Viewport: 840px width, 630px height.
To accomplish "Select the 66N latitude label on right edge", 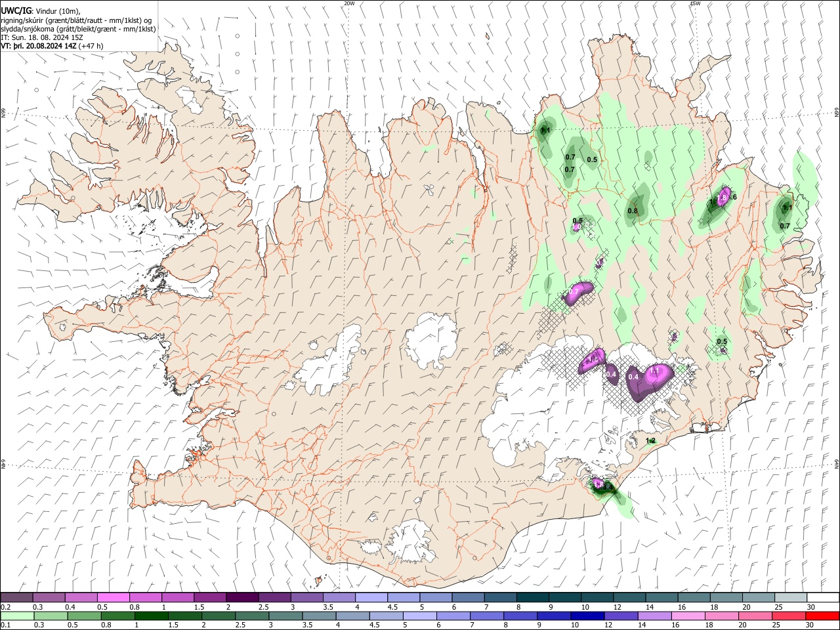I will tap(837, 113).
